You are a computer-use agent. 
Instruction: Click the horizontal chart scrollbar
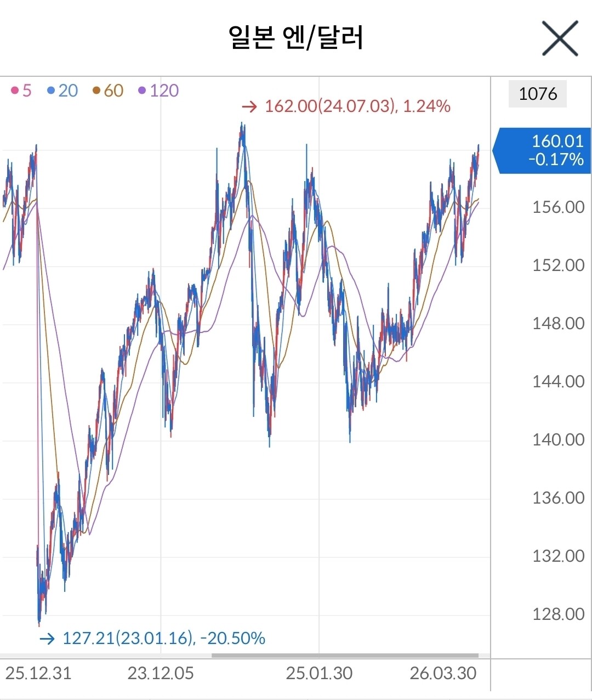(345, 655)
